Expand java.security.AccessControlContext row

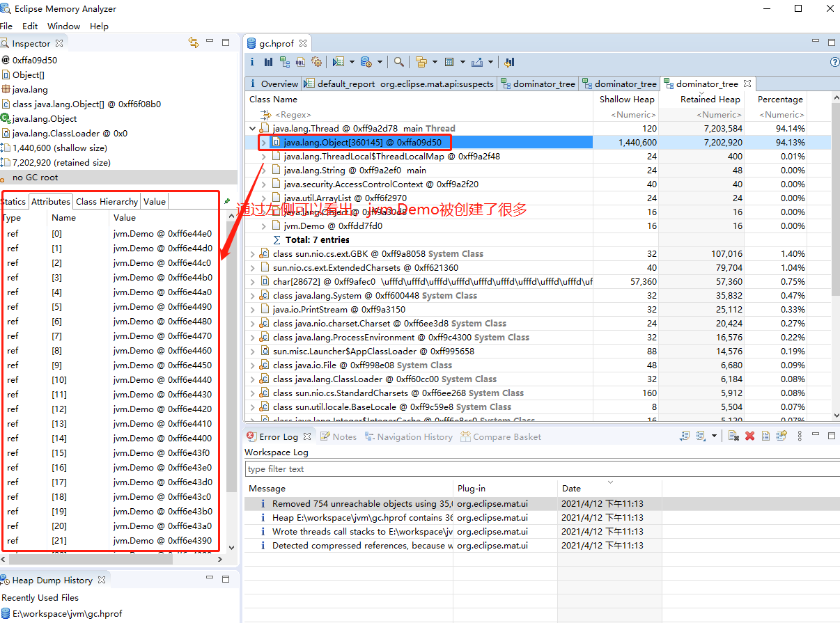263,184
